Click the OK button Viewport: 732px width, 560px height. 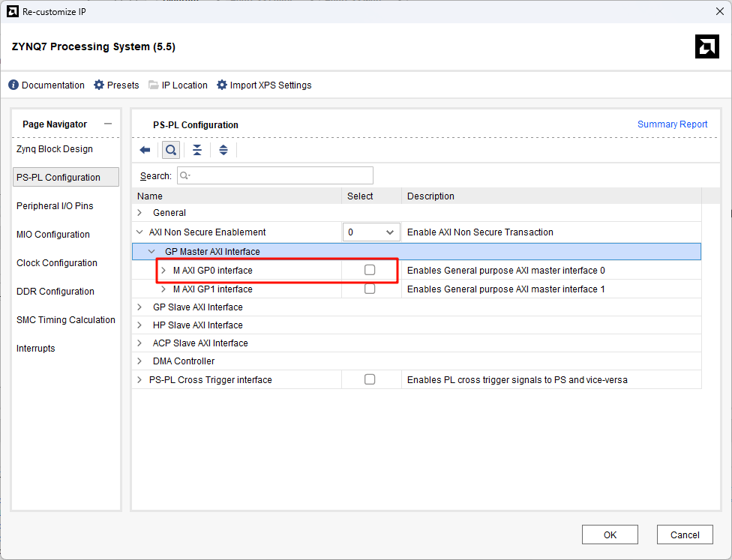click(610, 535)
